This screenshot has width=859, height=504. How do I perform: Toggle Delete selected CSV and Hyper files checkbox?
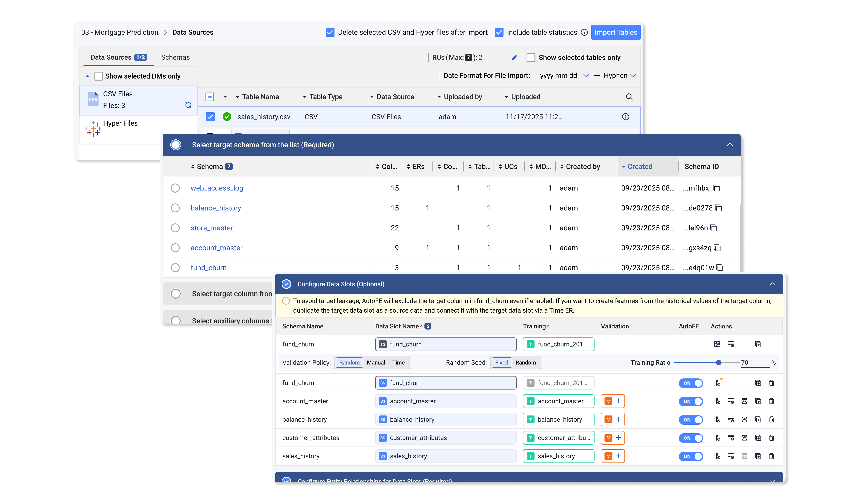click(330, 32)
